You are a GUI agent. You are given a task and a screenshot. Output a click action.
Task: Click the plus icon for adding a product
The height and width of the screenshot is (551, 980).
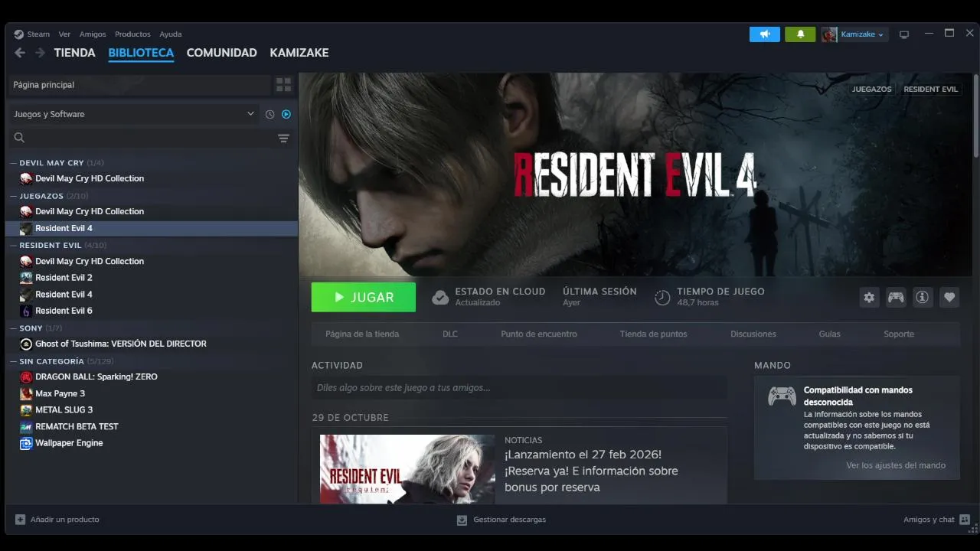(x=21, y=520)
